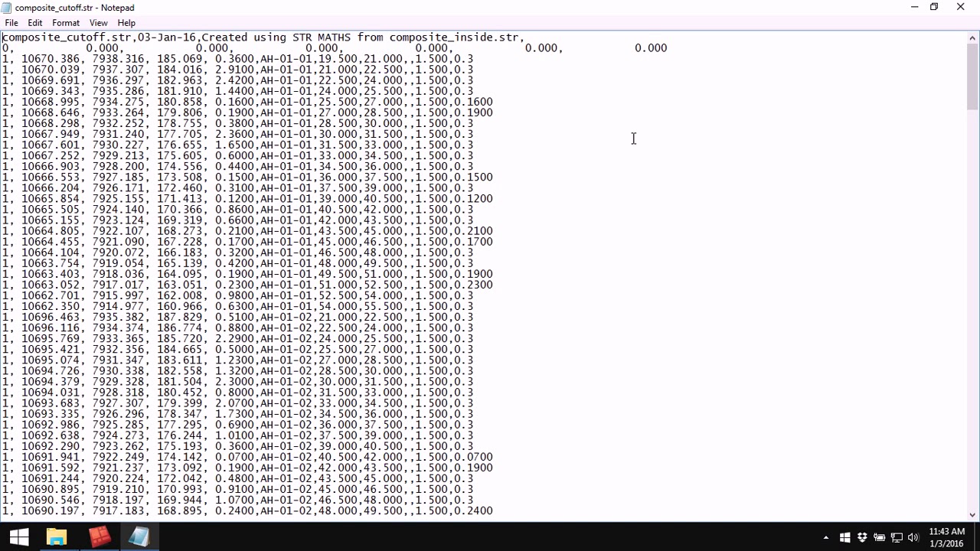Click the Get Windows 10 tray icon
Image resolution: width=980 pixels, height=551 pixels.
coord(845,538)
